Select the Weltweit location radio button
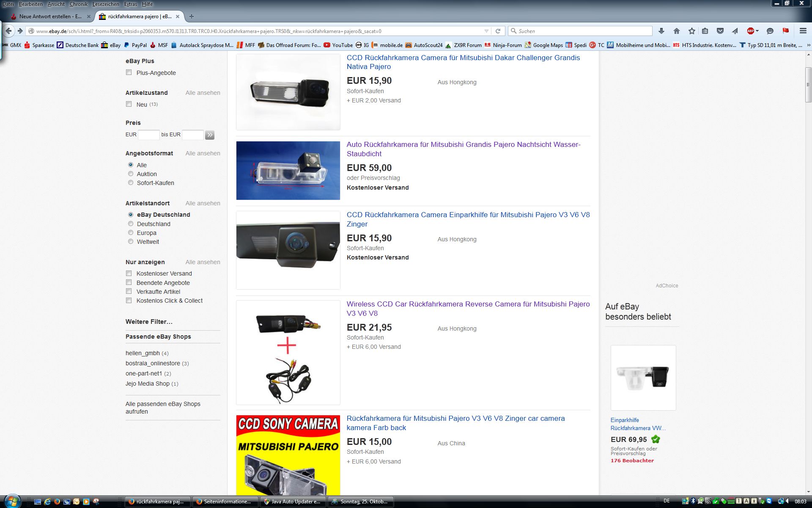812x508 pixels. point(131,241)
